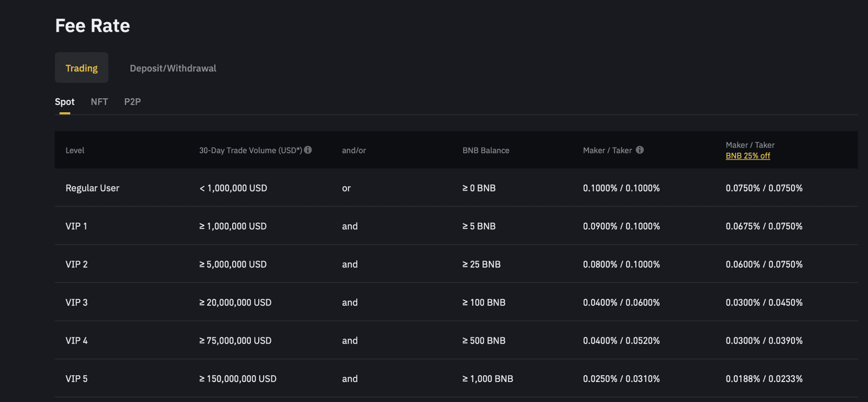Click the 0.0600% / 0.0750% discounted fee cell

coord(764,264)
